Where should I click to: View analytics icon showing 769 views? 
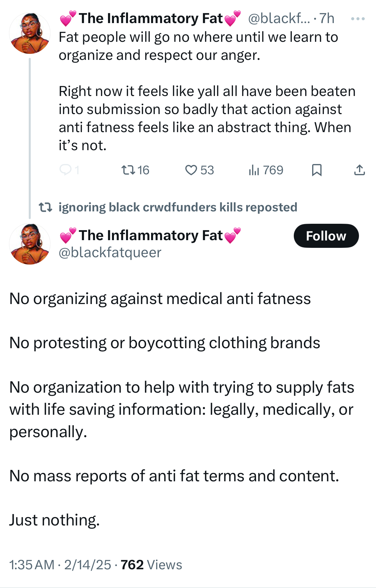pos(254,170)
